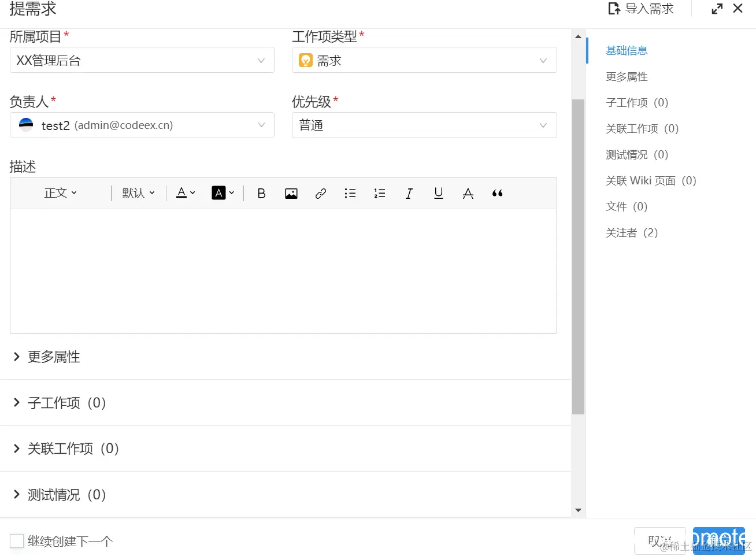Go to 测试情况 (0) in side navigation
The height and width of the screenshot is (556, 756).
[x=637, y=154]
